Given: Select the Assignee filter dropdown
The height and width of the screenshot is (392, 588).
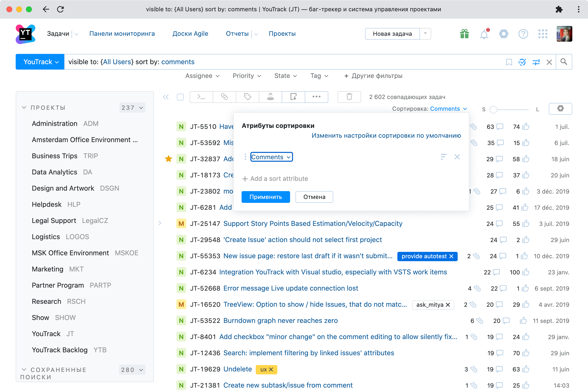Looking at the screenshot, I should (202, 76).
